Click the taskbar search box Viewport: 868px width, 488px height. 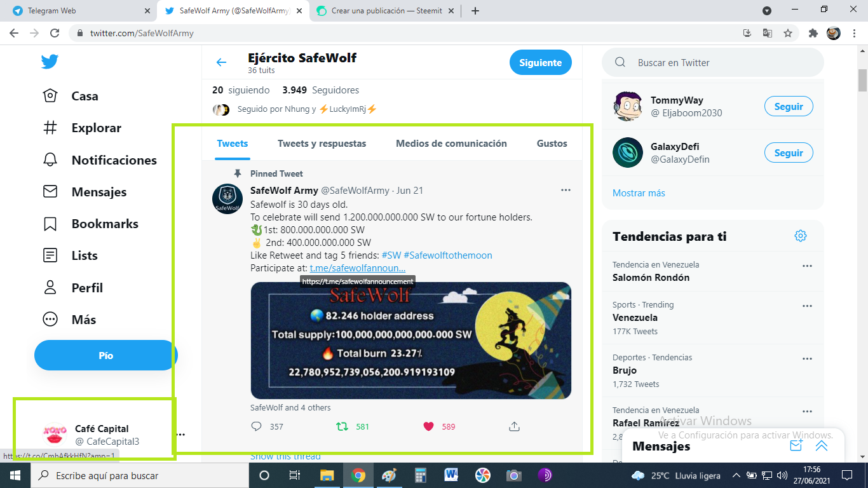pos(139,475)
